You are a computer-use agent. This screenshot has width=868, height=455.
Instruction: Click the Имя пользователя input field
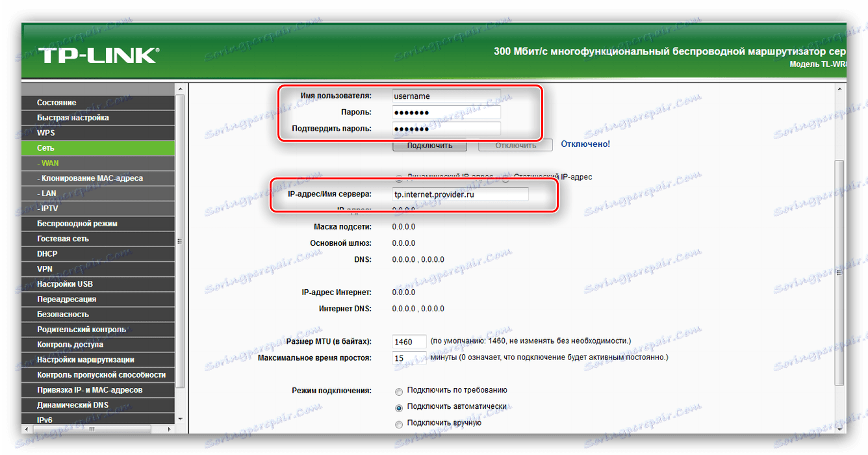[x=446, y=96]
